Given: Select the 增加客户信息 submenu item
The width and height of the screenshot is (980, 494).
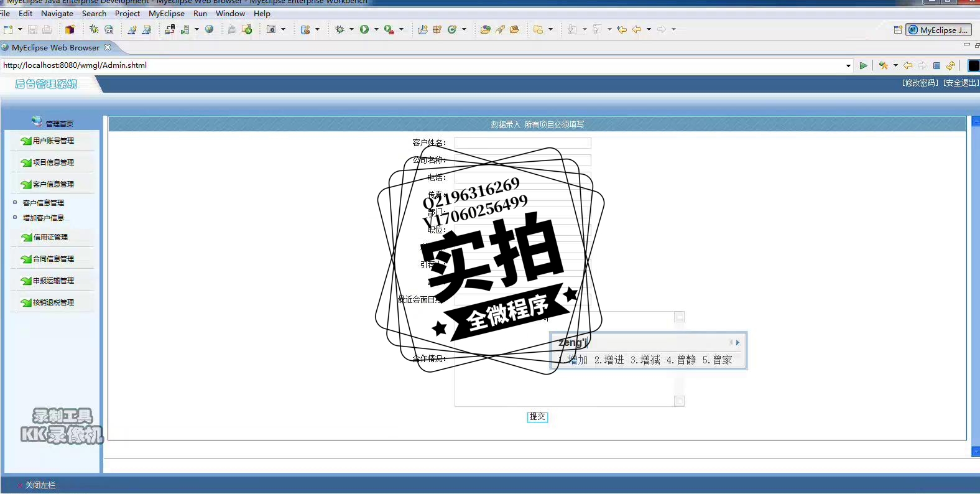Looking at the screenshot, I should click(x=44, y=218).
